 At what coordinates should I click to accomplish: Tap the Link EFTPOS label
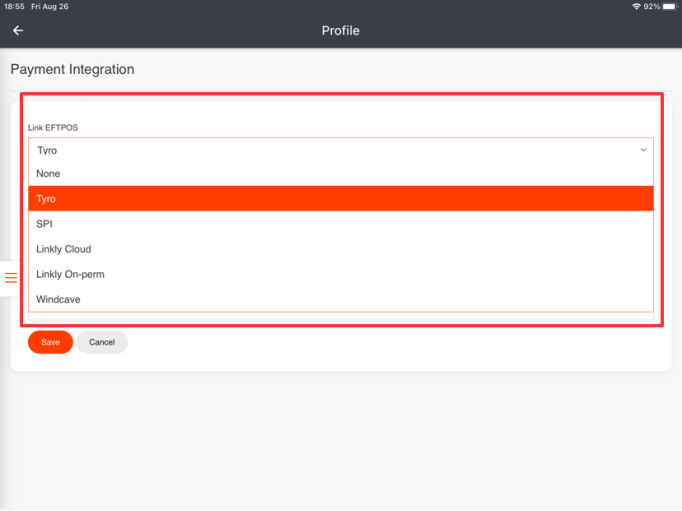(x=53, y=128)
